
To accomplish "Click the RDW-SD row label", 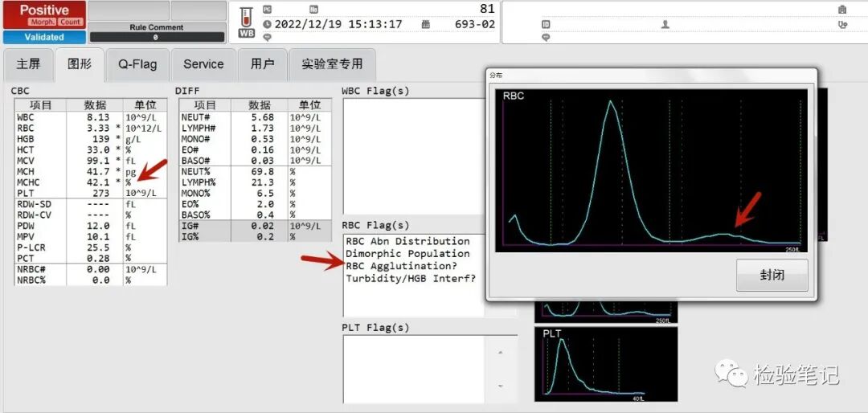I will coord(35,204).
